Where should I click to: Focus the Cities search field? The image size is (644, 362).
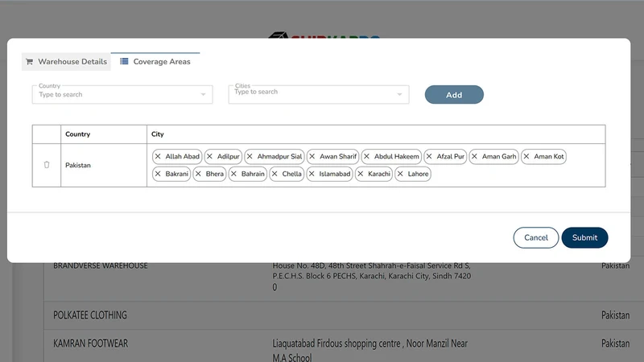click(319, 94)
